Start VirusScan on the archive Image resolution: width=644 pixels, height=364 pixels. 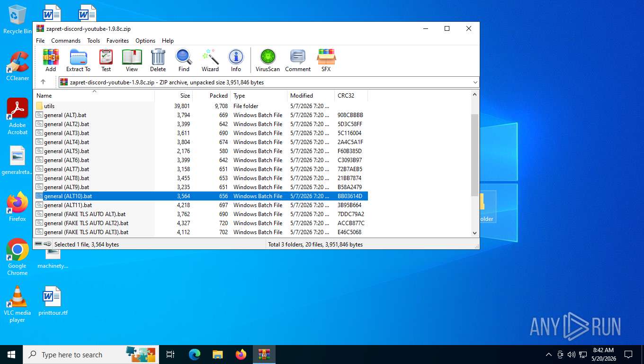click(268, 60)
